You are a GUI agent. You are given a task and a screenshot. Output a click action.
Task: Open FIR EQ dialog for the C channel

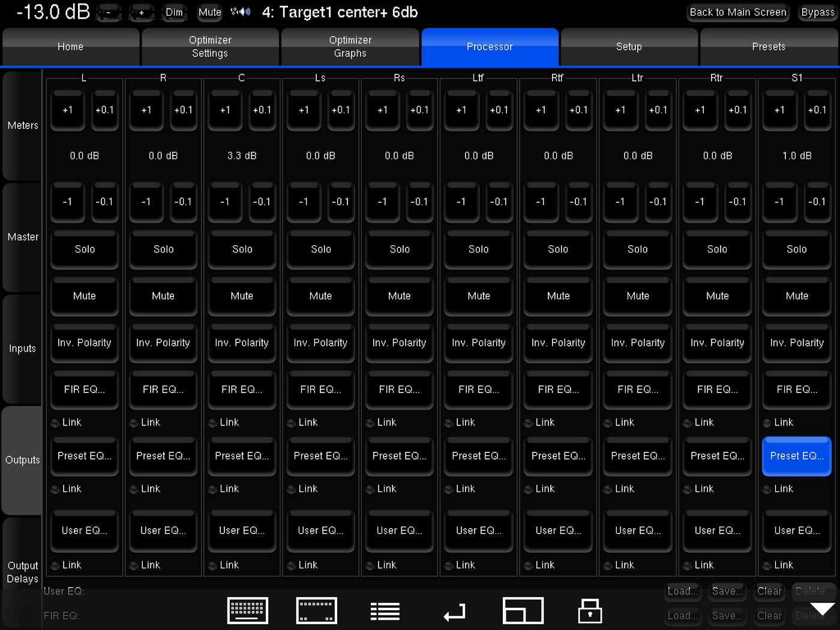click(242, 389)
